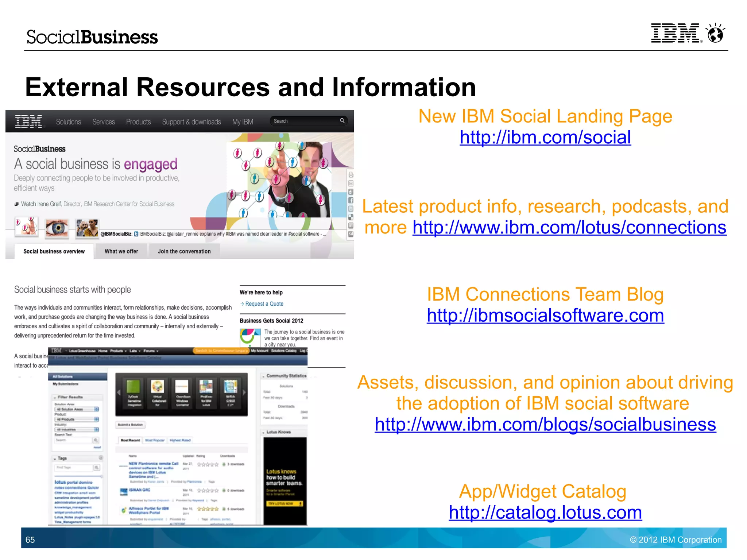Open the Products menu in IBM header
The width and height of the screenshot is (747, 560).
(139, 122)
